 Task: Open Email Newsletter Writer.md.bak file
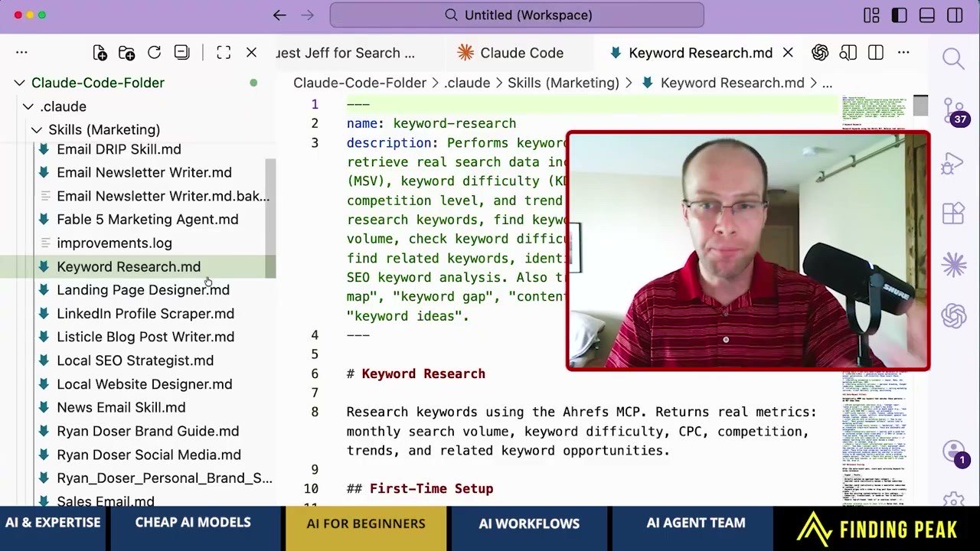click(163, 196)
